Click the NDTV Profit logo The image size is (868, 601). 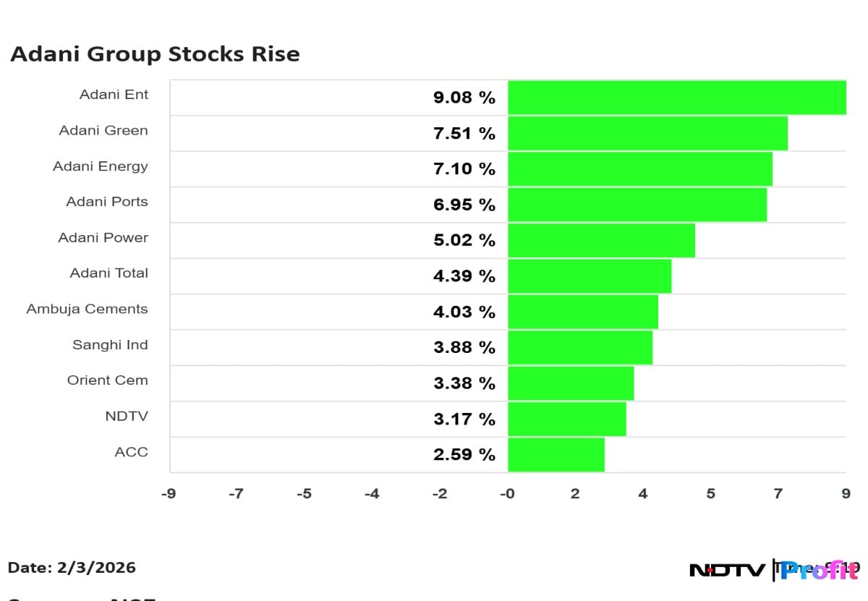pyautogui.click(x=774, y=570)
